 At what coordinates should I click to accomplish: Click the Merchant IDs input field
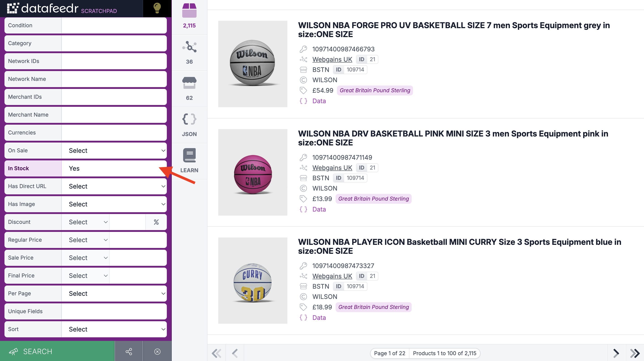coord(114,97)
